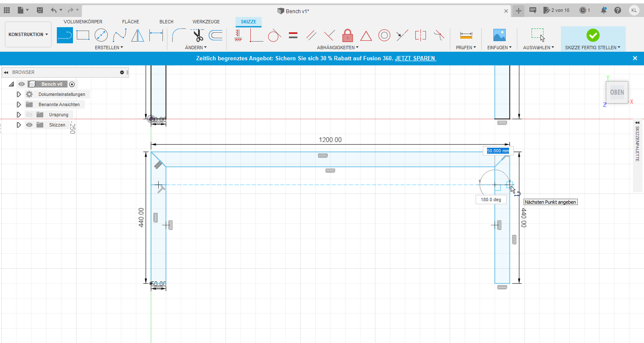Apply the red padlock fix constraint

click(x=347, y=35)
